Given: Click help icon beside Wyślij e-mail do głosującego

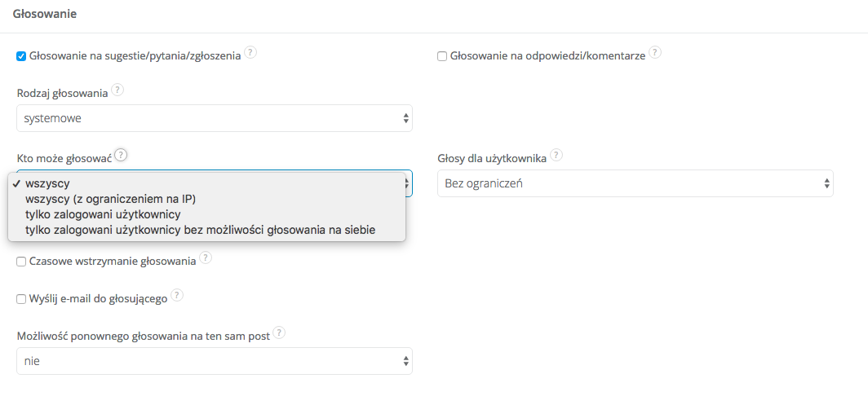Looking at the screenshot, I should (x=177, y=296).
